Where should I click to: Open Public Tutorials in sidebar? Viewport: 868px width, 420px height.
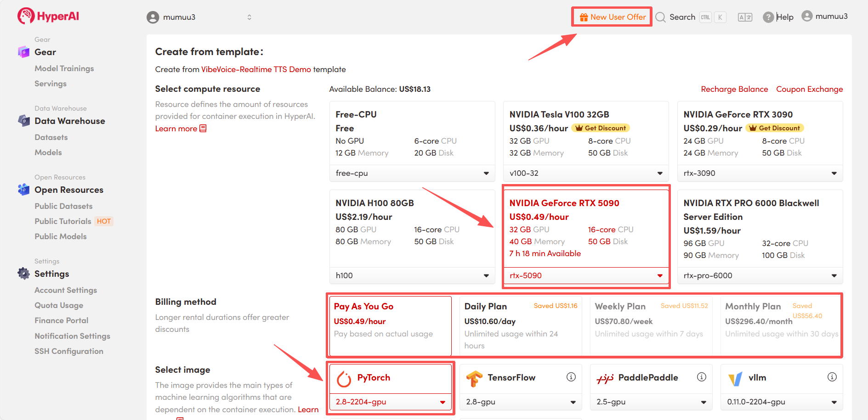(x=63, y=221)
